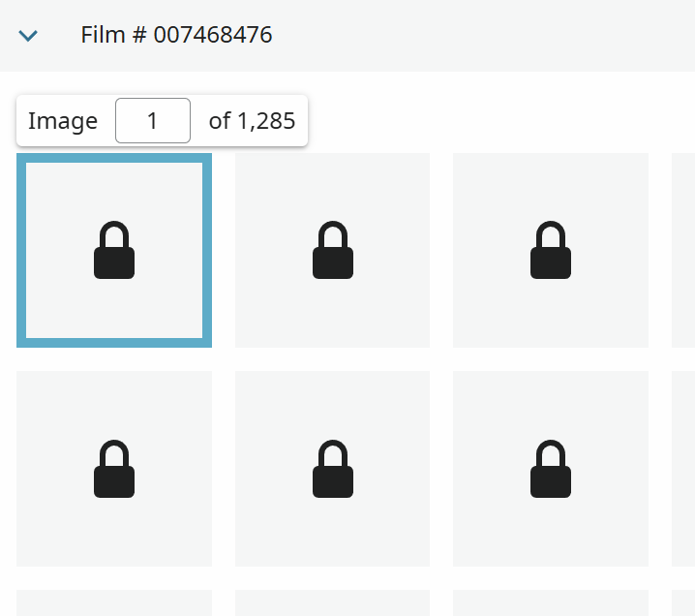
Task: Click the 'of 1,285' total count text
Action: [x=252, y=121]
